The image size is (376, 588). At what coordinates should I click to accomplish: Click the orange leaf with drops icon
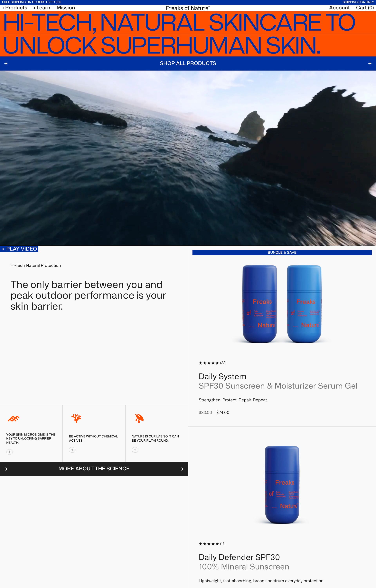pyautogui.click(x=139, y=418)
